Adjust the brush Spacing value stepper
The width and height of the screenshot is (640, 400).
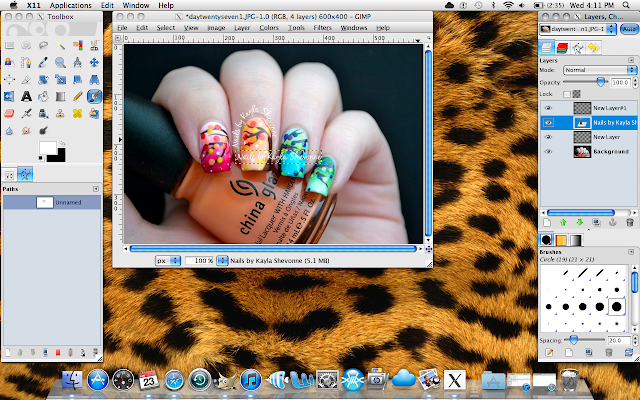coord(635,340)
